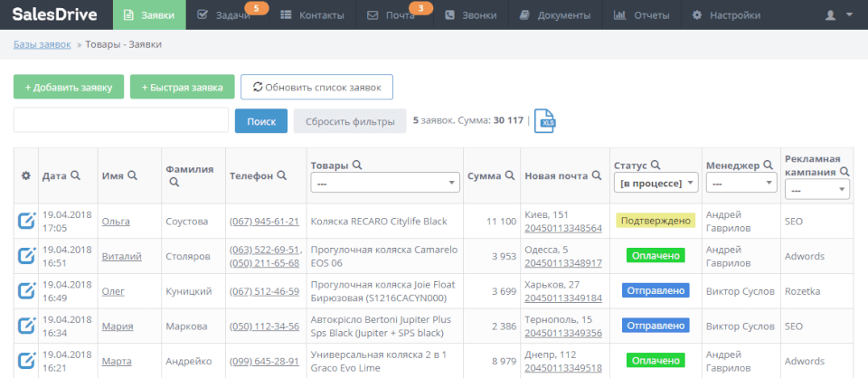Viewport: 868px width, 378px height.
Task: Switch to the Задачи tab
Action: (228, 15)
